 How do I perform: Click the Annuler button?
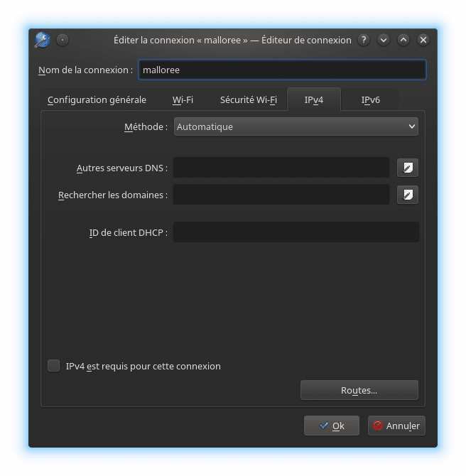pos(396,426)
